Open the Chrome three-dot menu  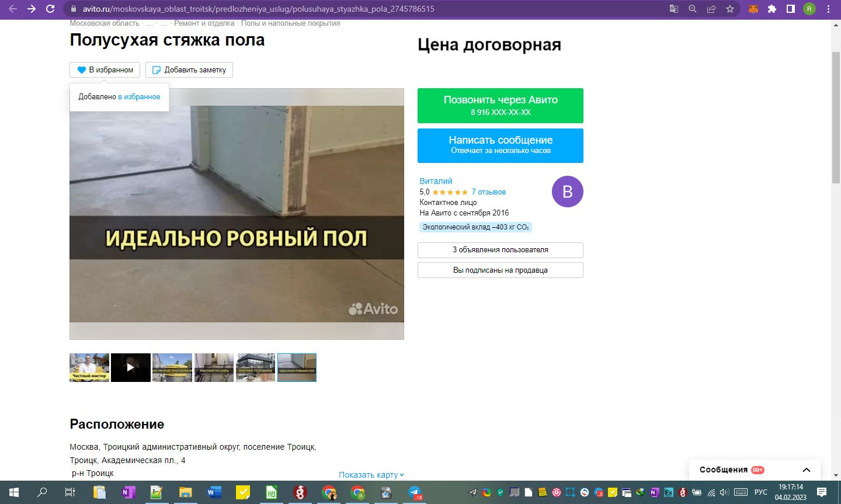[828, 9]
